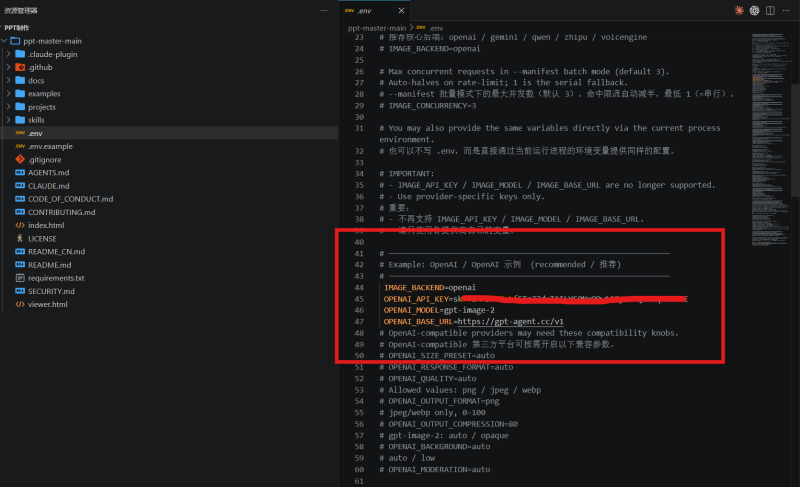
Task: Click the OPENAI_MODERATION=auto comment line
Action: coord(435,470)
